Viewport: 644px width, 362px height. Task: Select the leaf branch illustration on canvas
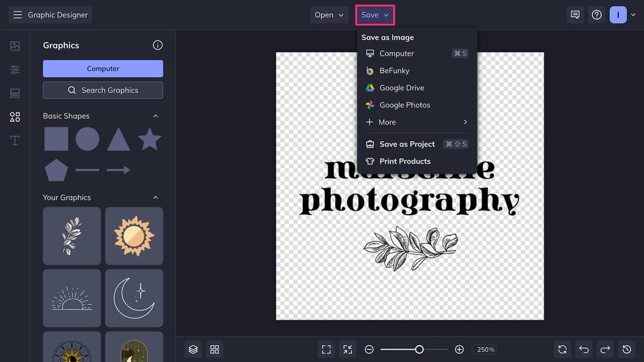pyautogui.click(x=410, y=248)
